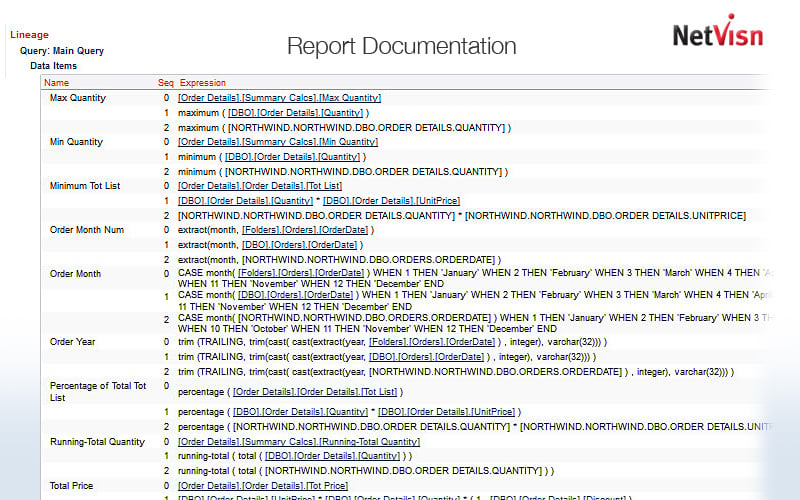Open the Query: Main Query node
The height and width of the screenshot is (500, 800).
coord(61,51)
